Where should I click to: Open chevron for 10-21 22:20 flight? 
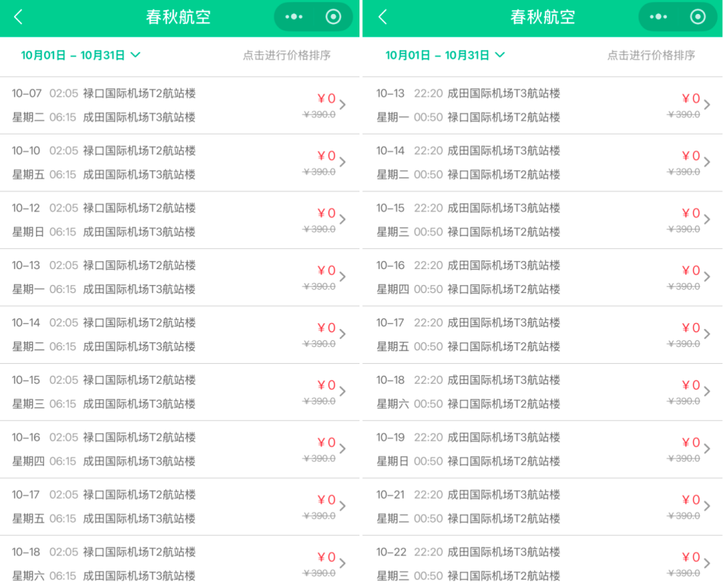pyautogui.click(x=707, y=506)
